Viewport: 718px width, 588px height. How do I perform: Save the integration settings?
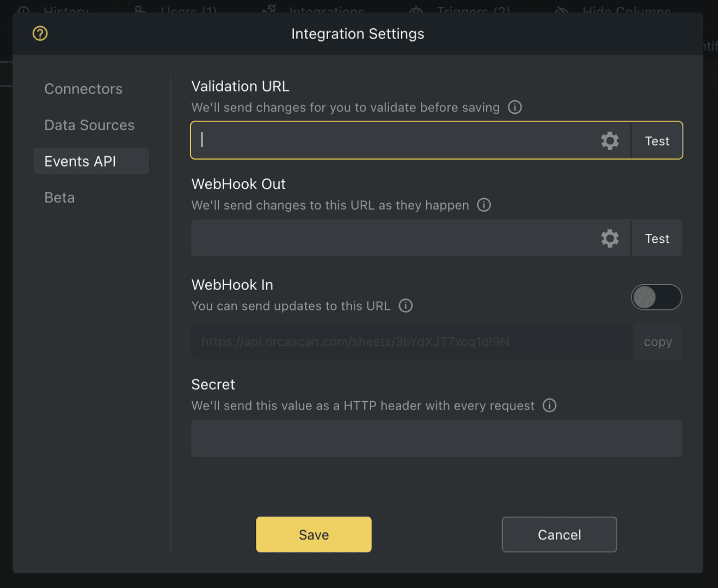point(314,534)
